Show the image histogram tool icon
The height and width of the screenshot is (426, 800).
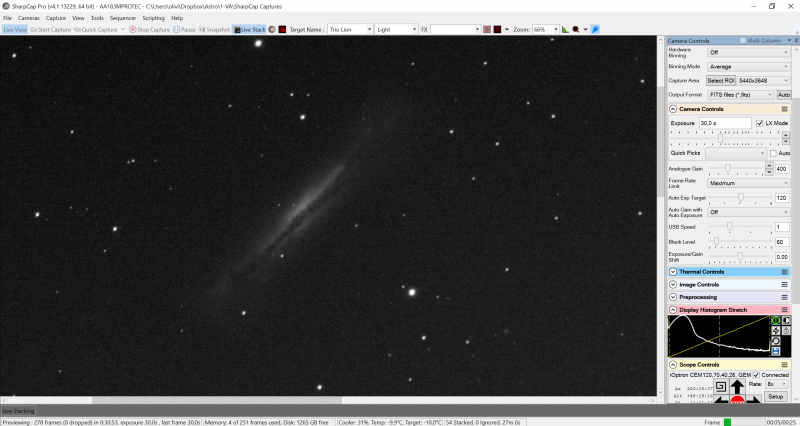(565, 30)
